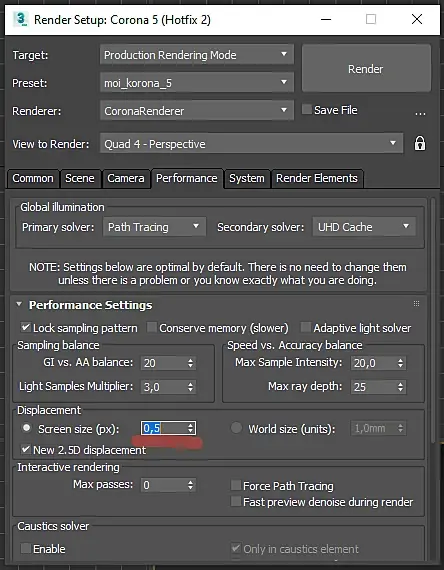Switch to the System tab
Screen dimensions: 444x570
247,178
